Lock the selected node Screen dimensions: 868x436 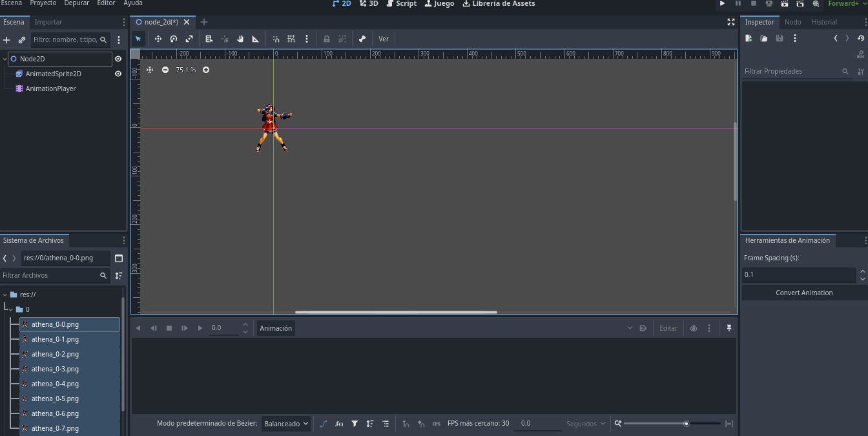pyautogui.click(x=327, y=39)
